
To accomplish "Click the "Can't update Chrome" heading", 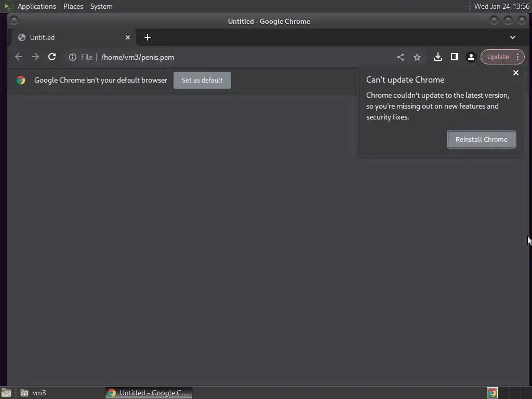I will 405,79.
